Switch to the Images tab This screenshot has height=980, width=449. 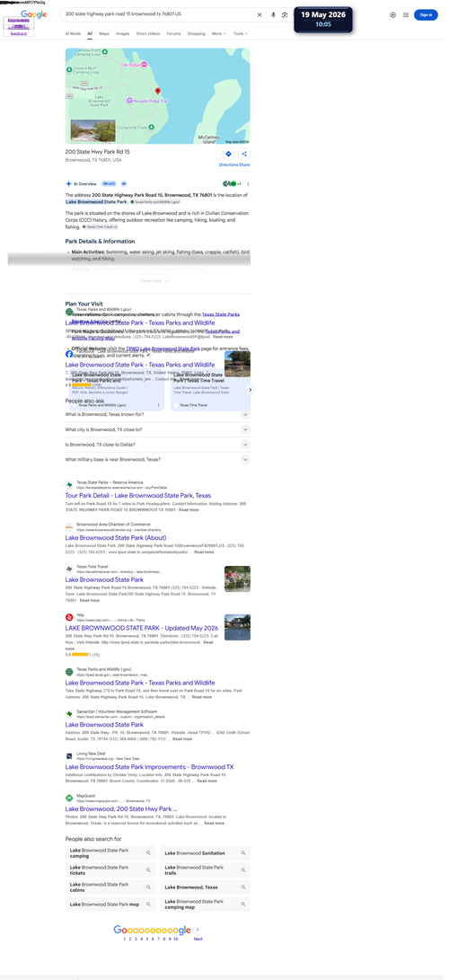pyautogui.click(x=123, y=33)
